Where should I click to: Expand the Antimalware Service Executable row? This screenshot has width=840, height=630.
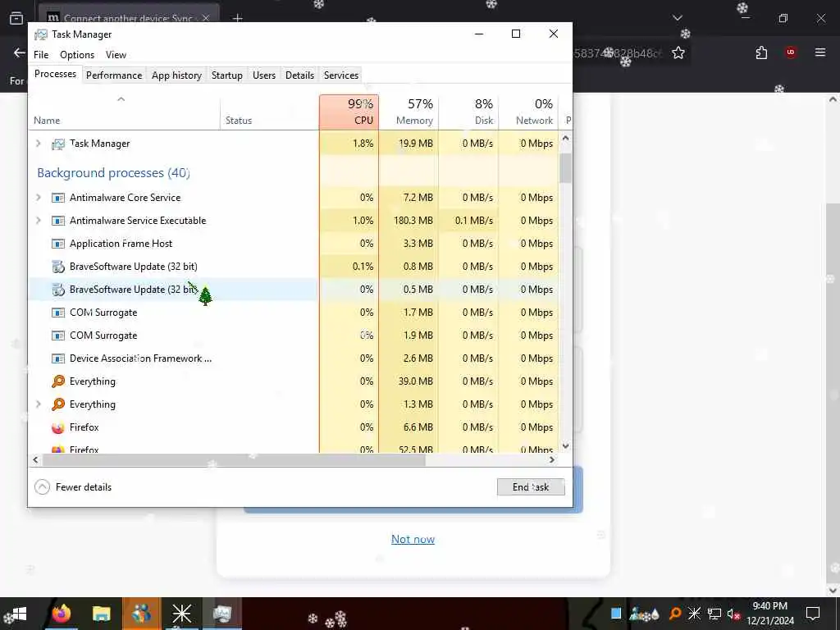pos(38,220)
